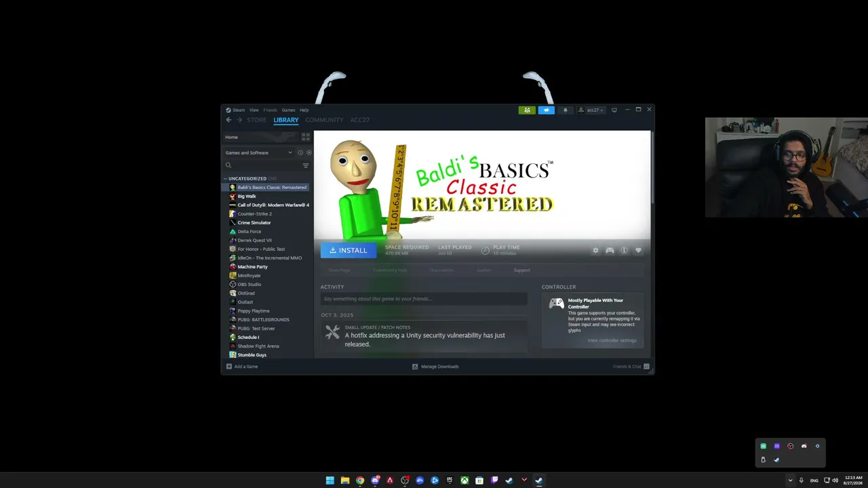Open the Games and Software filter dropdown

coord(258,152)
